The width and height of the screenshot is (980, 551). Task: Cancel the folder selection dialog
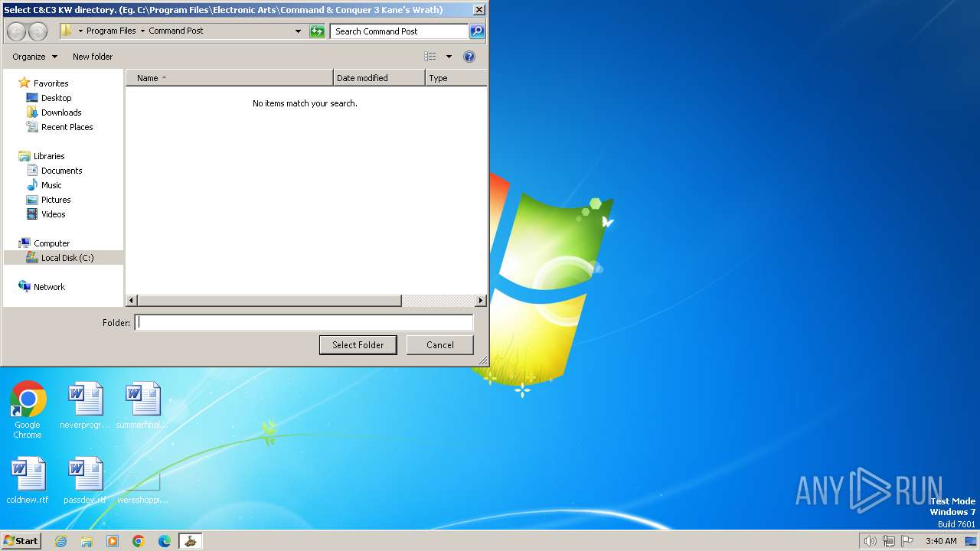pyautogui.click(x=440, y=345)
